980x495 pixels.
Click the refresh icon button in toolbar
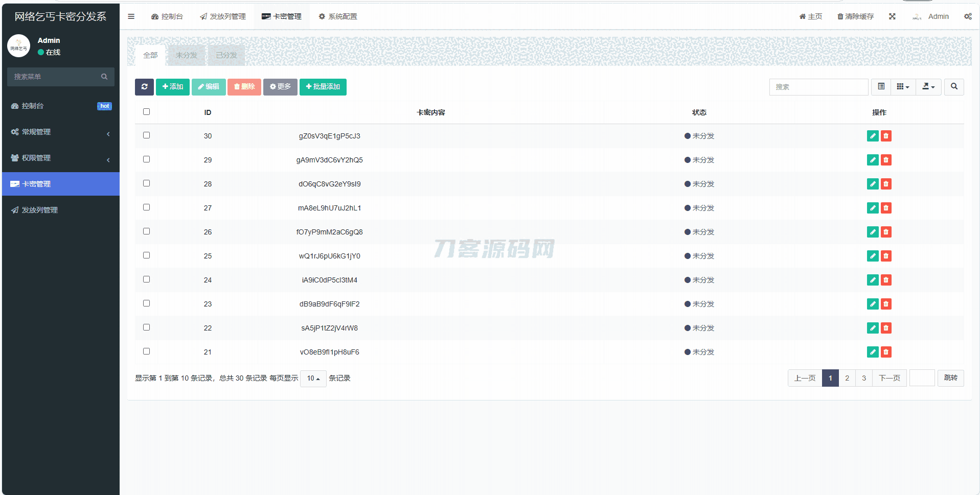(144, 87)
